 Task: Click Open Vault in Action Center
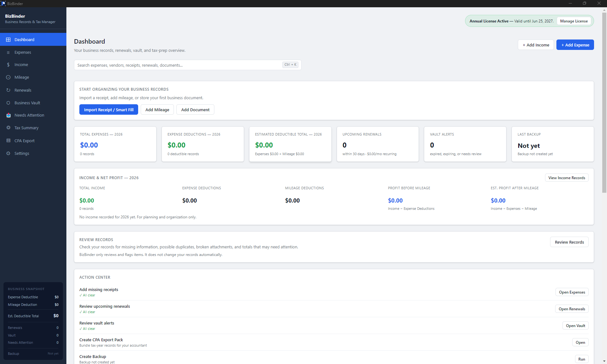click(x=575, y=326)
